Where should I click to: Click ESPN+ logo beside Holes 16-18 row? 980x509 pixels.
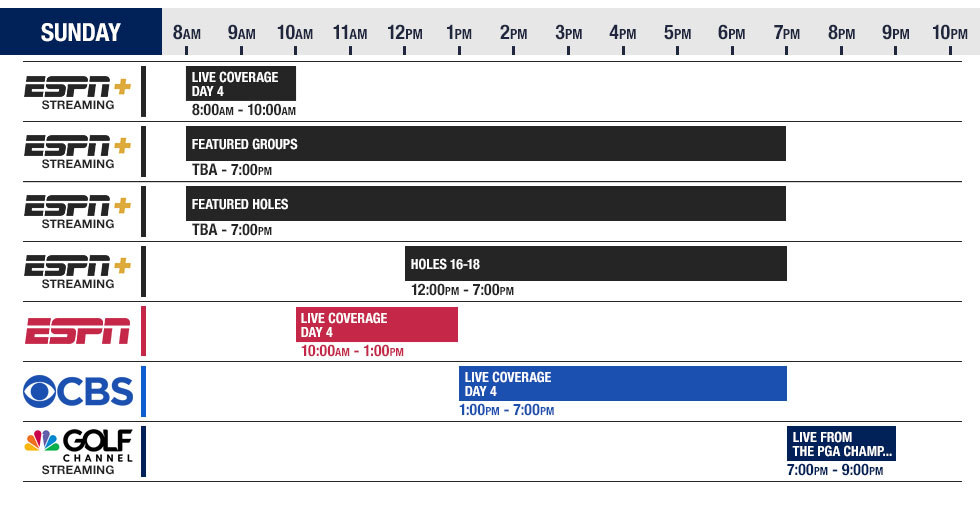point(78,270)
